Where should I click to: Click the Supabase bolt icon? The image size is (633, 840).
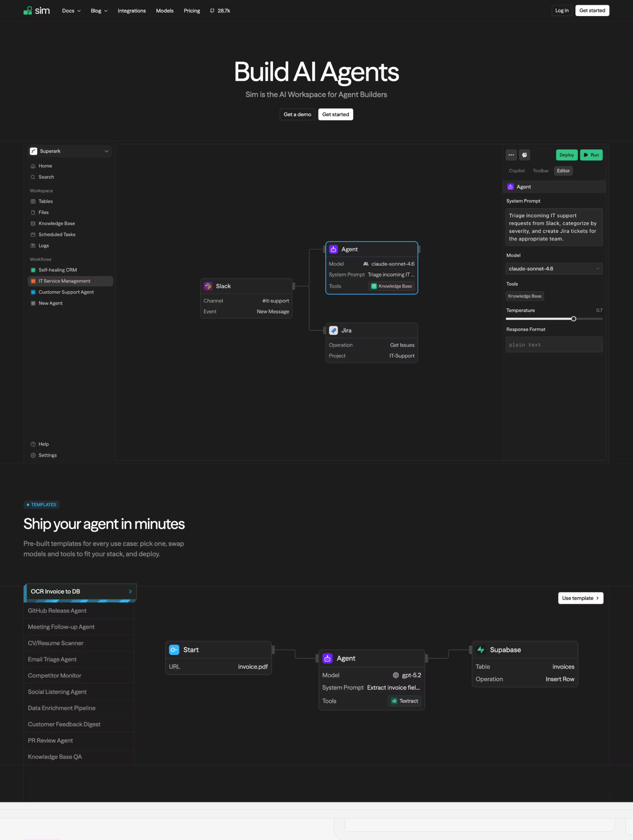[481, 650]
